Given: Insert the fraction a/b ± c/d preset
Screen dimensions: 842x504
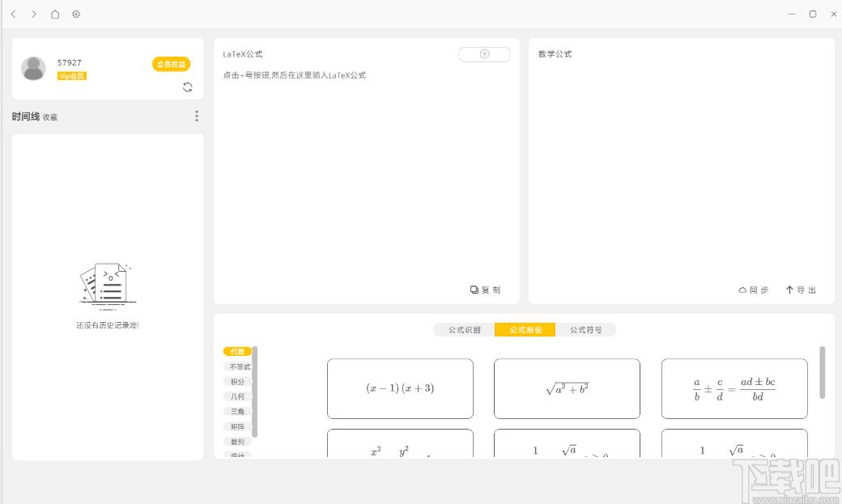Looking at the screenshot, I should click(734, 388).
